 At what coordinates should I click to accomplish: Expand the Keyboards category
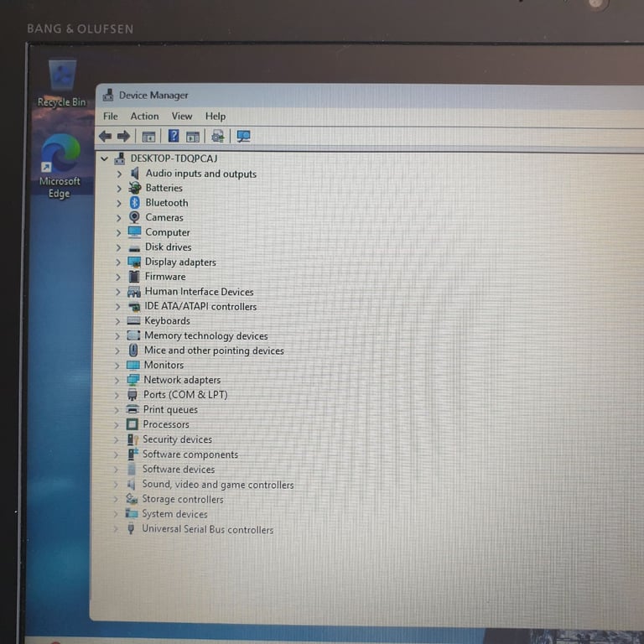tap(118, 321)
